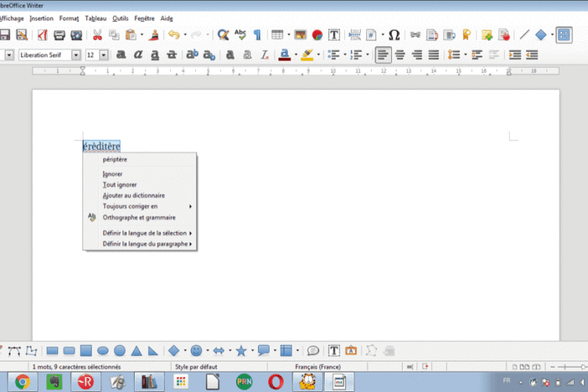The width and height of the screenshot is (588, 392).
Task: Select rectangle shape in drawing toolbar
Action: pyautogui.click(x=52, y=351)
